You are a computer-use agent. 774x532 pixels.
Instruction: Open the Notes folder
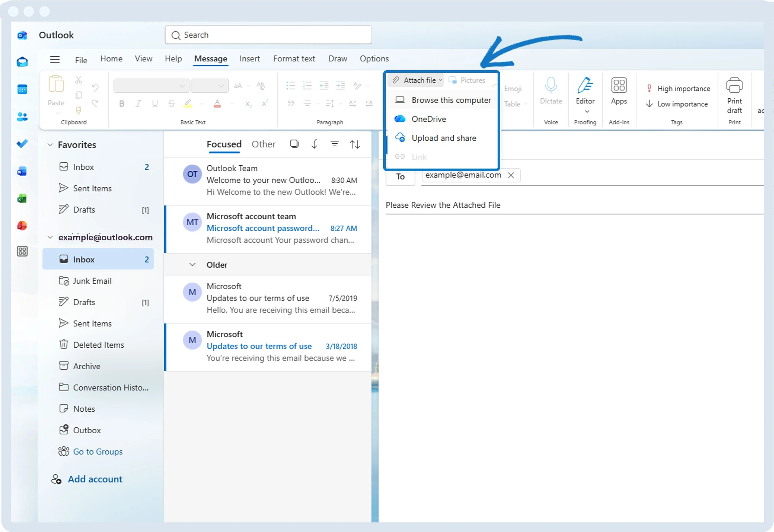(x=98, y=409)
